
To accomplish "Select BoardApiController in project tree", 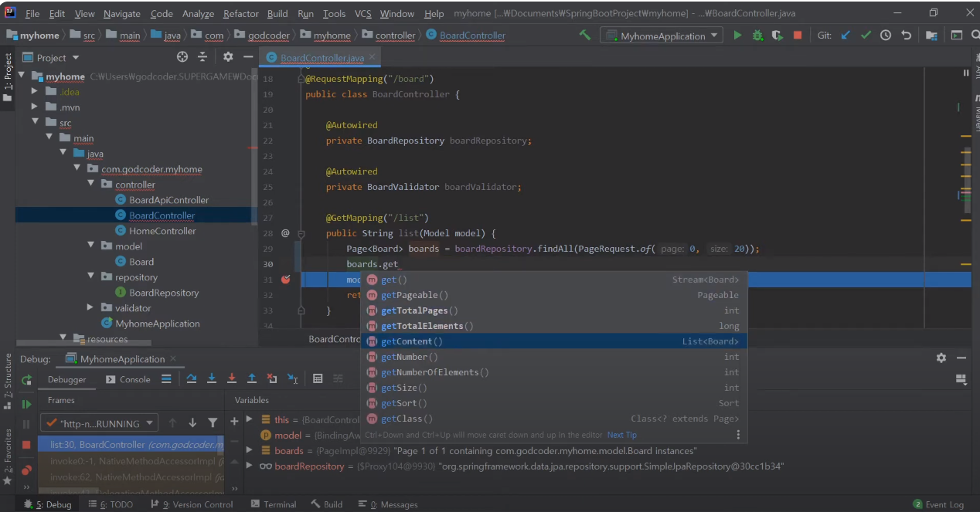I will point(168,200).
